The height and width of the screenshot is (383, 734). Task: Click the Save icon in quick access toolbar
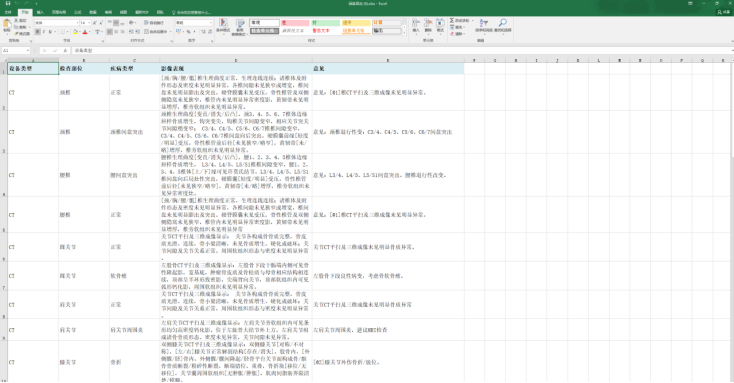[8, 3]
